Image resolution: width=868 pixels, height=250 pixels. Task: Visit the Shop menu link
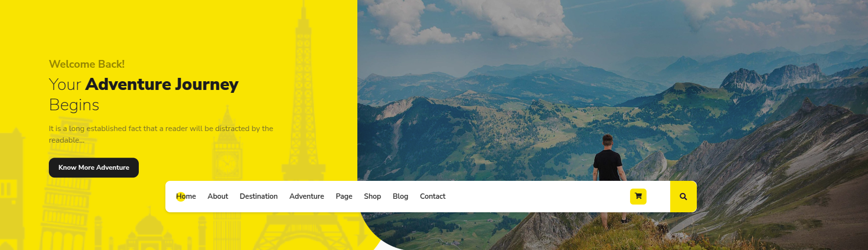[x=372, y=196]
